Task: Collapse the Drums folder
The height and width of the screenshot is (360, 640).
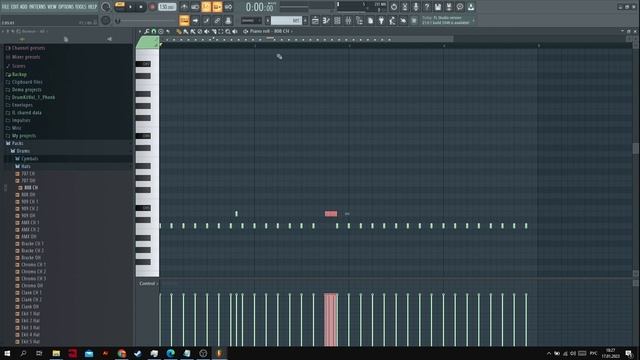Action: point(23,151)
